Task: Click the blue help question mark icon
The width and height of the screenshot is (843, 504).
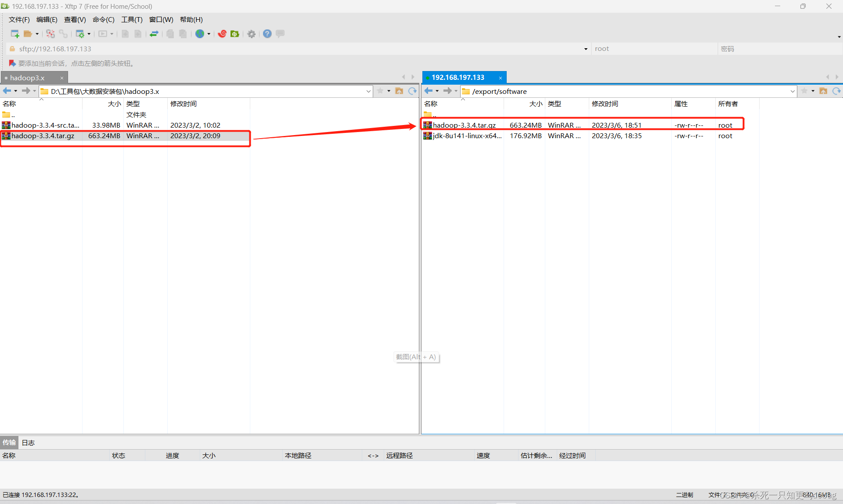Action: pos(267,34)
